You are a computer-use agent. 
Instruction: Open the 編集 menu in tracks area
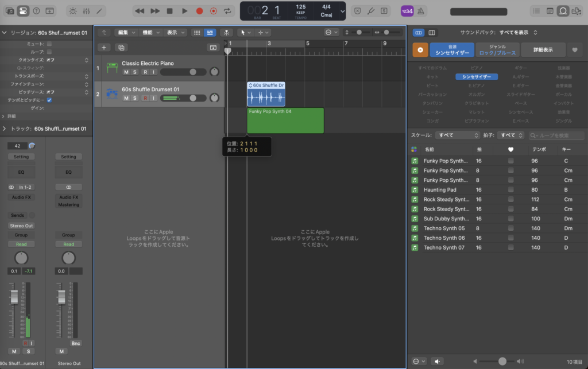pyautogui.click(x=126, y=33)
